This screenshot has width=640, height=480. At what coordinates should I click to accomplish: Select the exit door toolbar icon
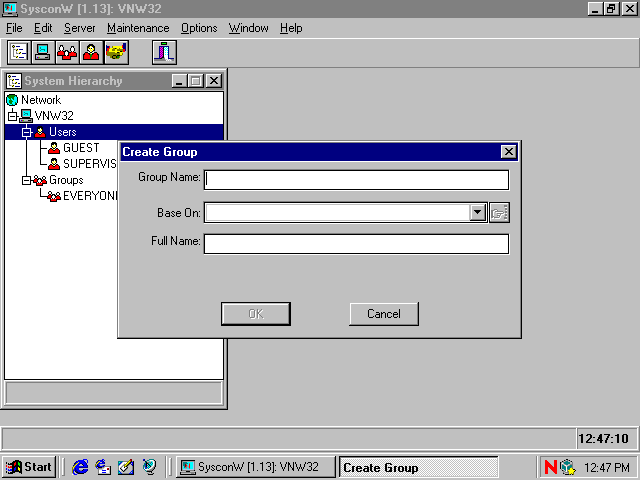pos(164,52)
